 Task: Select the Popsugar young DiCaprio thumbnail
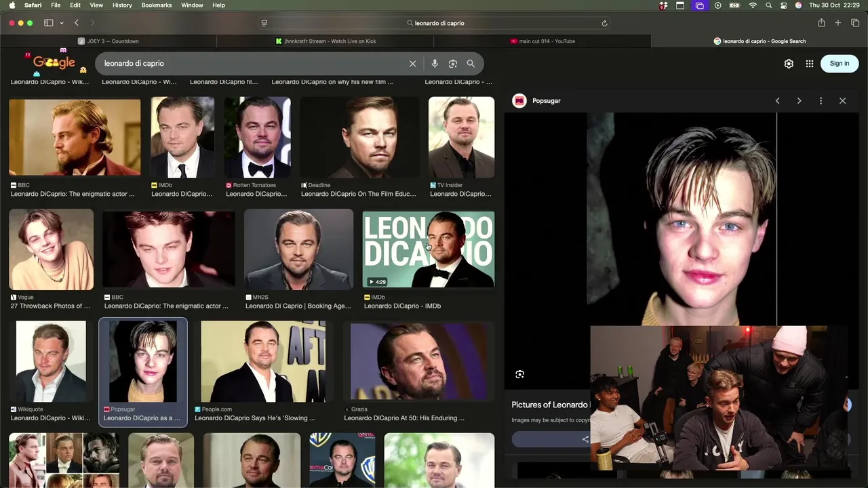[x=143, y=361]
